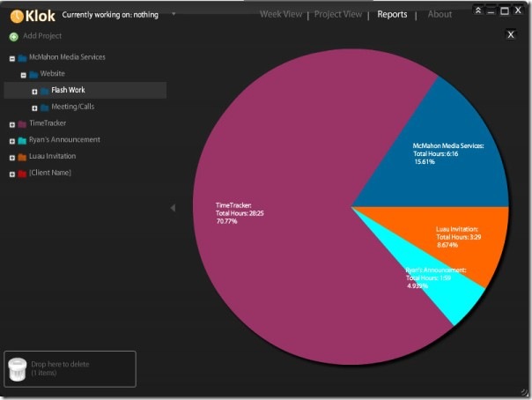Collapse the sidebar with the left arrow

(x=173, y=208)
